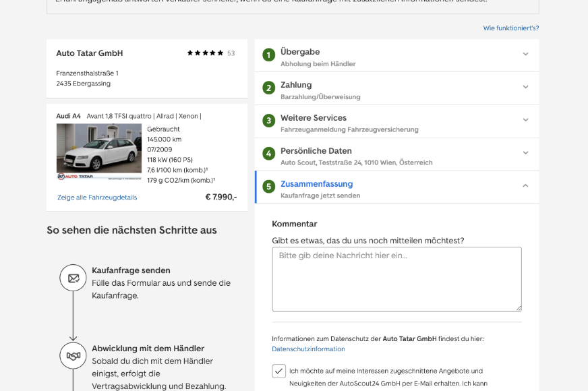Click the five-star rating of Auto Tatar GmbH
The image size is (588, 391).
click(x=205, y=53)
